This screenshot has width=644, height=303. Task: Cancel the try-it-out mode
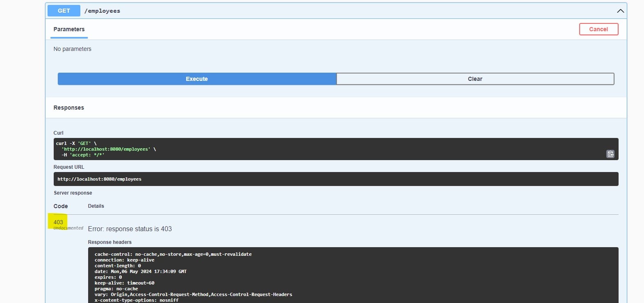[x=598, y=29]
